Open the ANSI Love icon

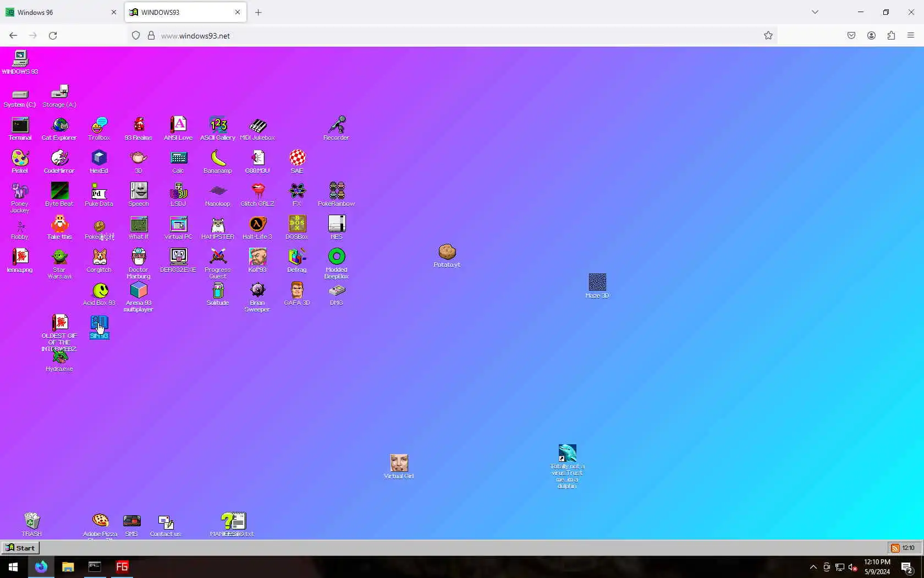coord(178,129)
